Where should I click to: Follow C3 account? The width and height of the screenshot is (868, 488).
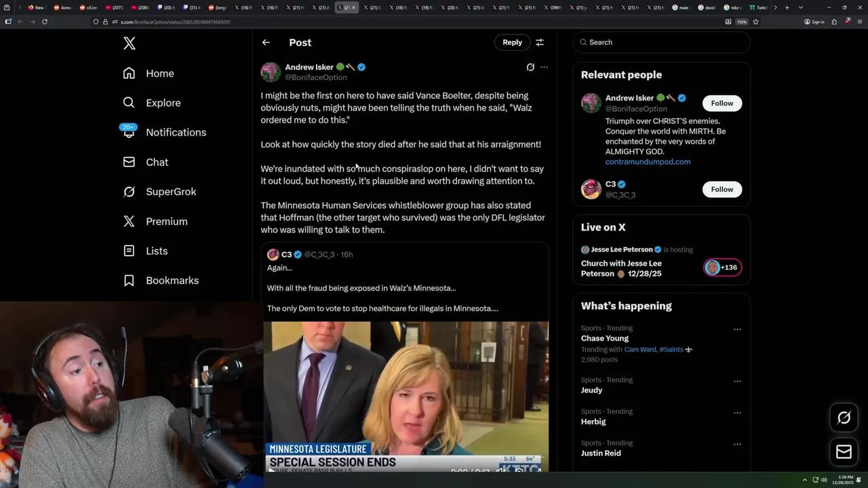(722, 189)
